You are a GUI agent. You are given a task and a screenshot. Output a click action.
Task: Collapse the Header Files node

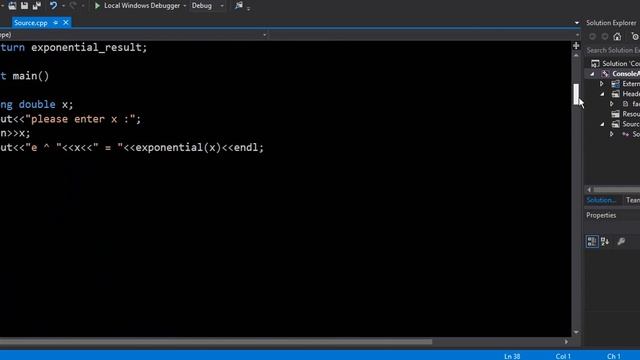point(602,94)
